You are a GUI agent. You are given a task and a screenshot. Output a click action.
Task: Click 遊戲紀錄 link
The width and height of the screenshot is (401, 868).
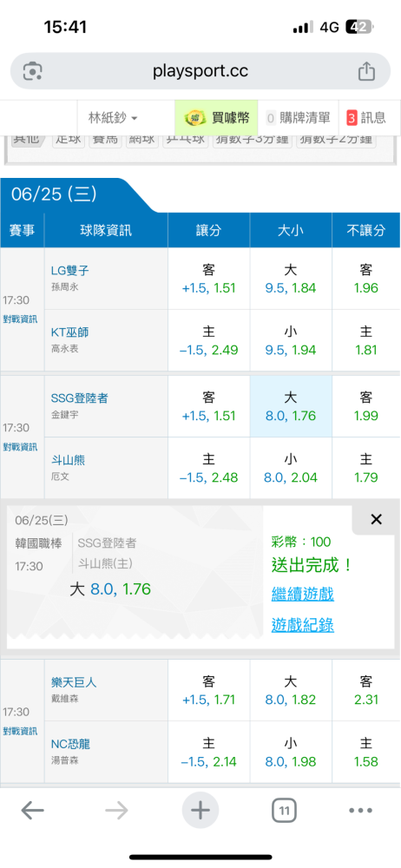[x=302, y=626]
